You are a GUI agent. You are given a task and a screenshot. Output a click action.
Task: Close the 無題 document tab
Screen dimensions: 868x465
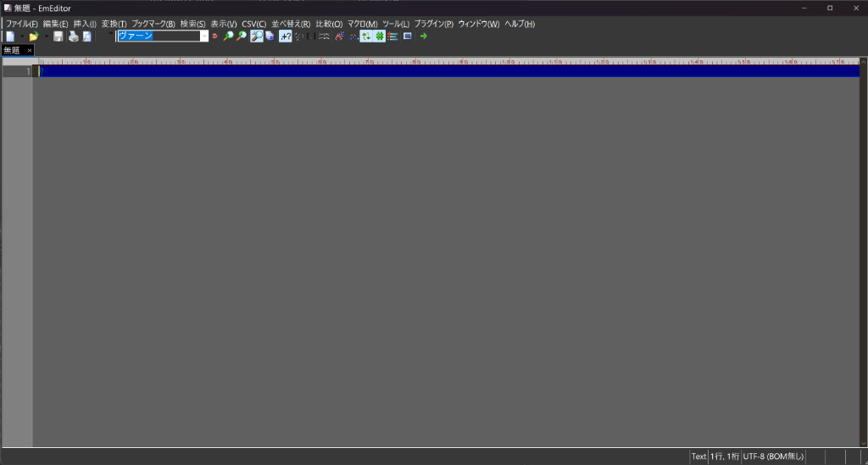point(29,51)
